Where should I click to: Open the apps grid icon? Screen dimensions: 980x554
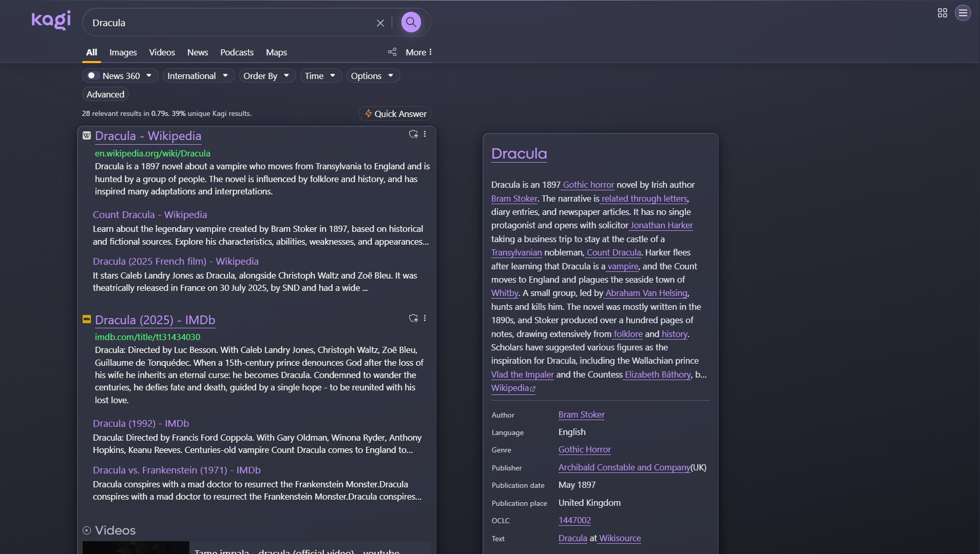point(943,13)
